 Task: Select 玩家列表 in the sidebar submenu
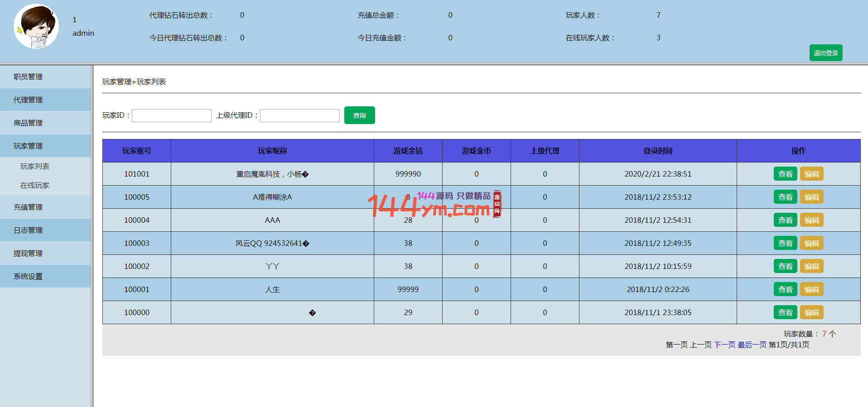pyautogui.click(x=35, y=167)
